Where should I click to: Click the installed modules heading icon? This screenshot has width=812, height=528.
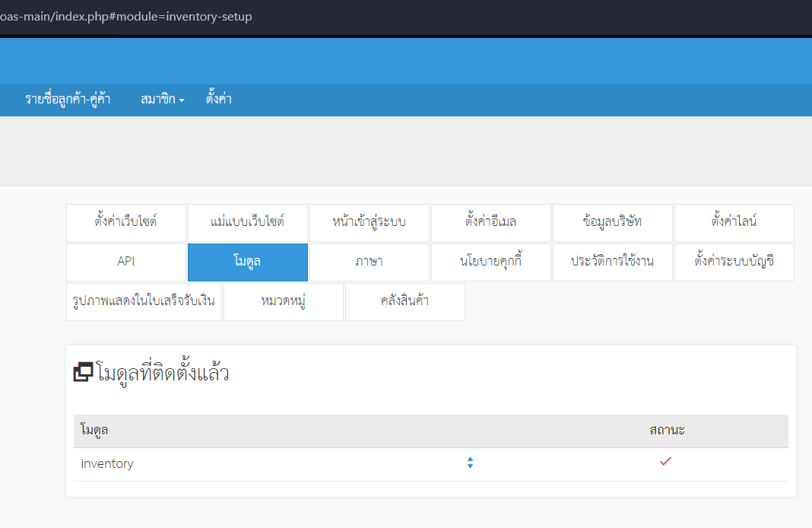point(83,372)
